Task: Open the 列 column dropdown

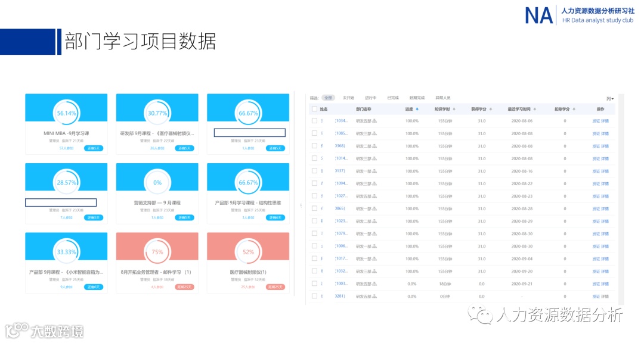Action: [x=610, y=99]
